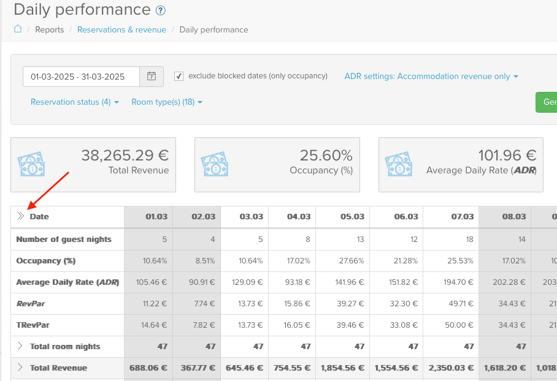Click the Average Daily Rate money icon
This screenshot has width=557, height=381.
coord(399,164)
